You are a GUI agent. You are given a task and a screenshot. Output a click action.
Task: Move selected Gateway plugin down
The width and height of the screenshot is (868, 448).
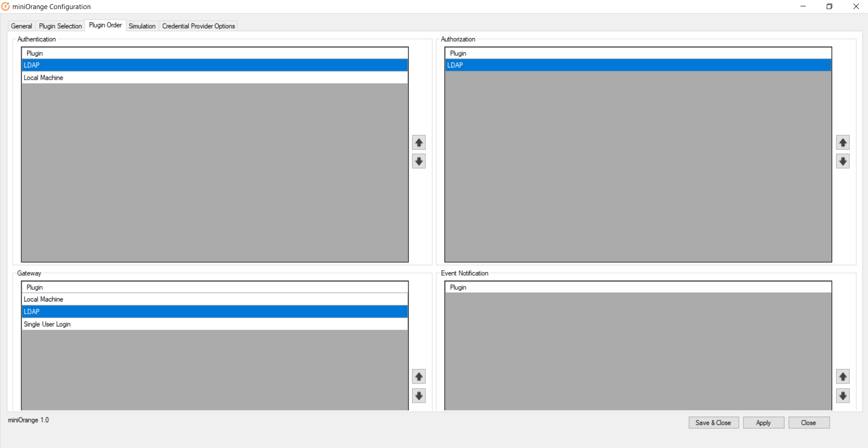coord(419,396)
